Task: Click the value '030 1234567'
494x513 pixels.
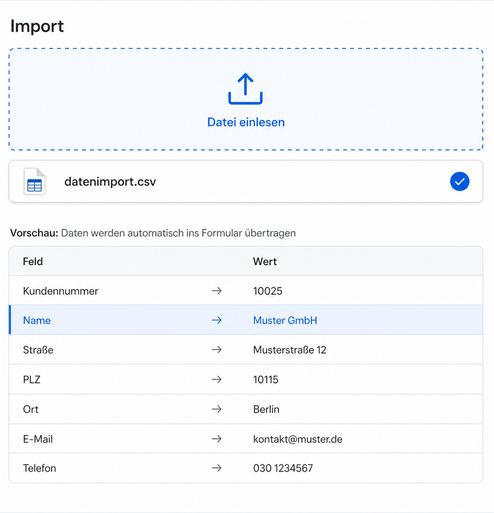Action: pyautogui.click(x=283, y=468)
